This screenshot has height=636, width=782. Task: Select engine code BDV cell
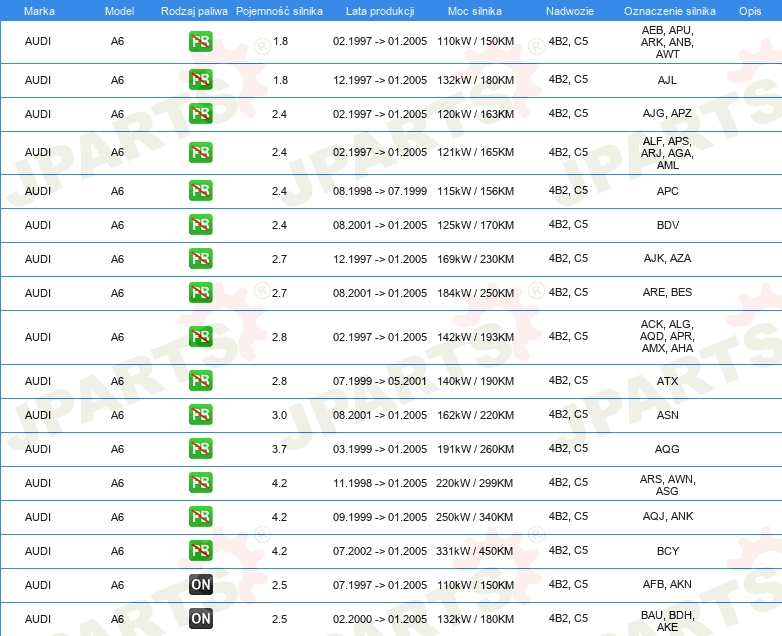click(667, 224)
